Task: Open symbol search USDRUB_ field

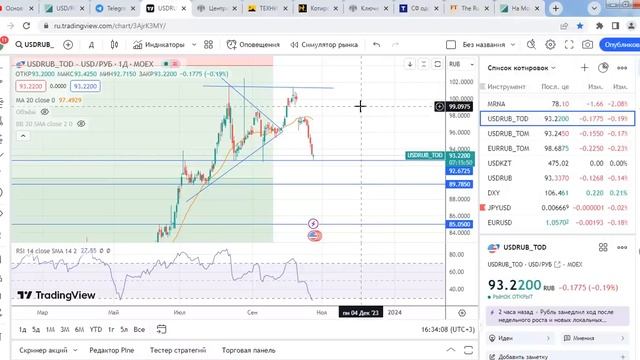Action: 35,44
